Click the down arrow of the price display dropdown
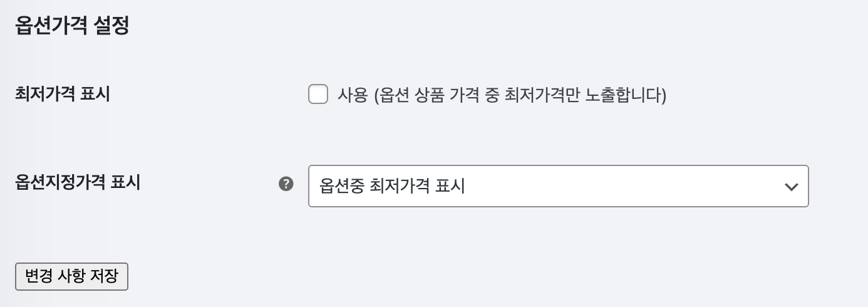This screenshot has height=307, width=868. point(792,187)
